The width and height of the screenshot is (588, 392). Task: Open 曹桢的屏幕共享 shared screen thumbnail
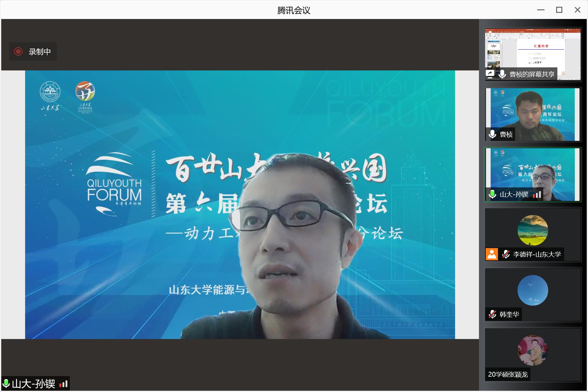tap(533, 54)
